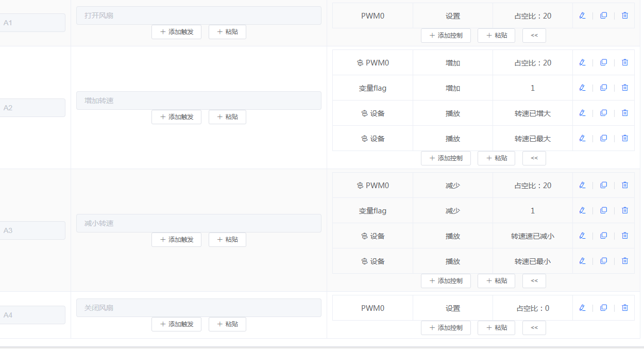Collapse the 增加转速 control panel with <<
Screen dimensions: 644x349
[534, 158]
